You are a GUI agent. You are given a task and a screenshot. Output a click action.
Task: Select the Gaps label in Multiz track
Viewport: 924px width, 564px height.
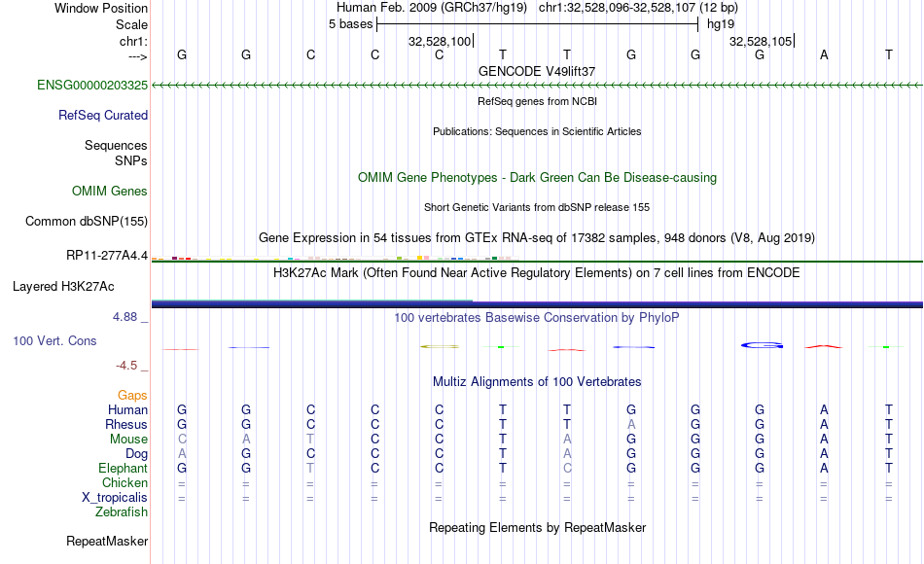132,395
